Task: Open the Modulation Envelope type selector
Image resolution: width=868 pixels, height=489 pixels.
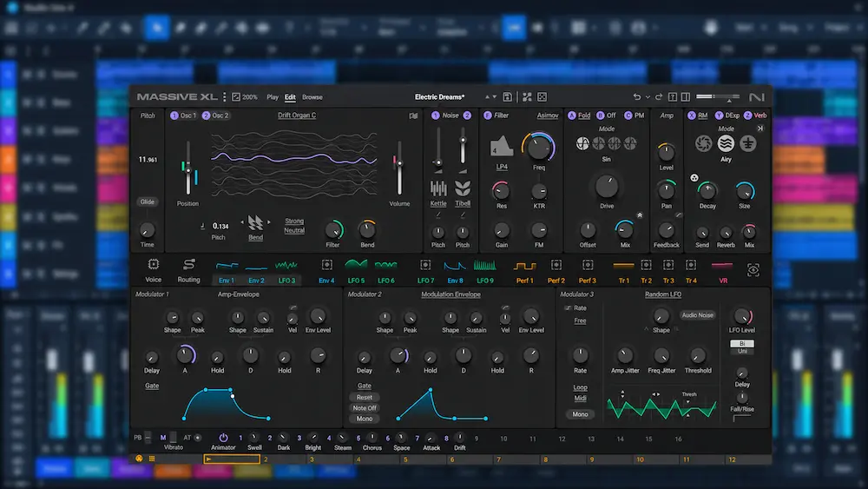Action: click(450, 294)
